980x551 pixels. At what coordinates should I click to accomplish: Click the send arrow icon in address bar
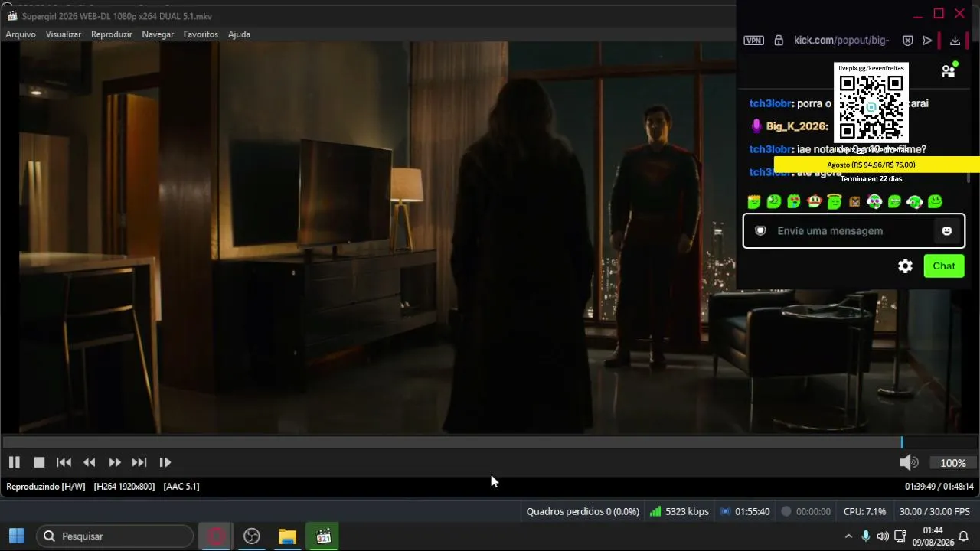click(927, 41)
